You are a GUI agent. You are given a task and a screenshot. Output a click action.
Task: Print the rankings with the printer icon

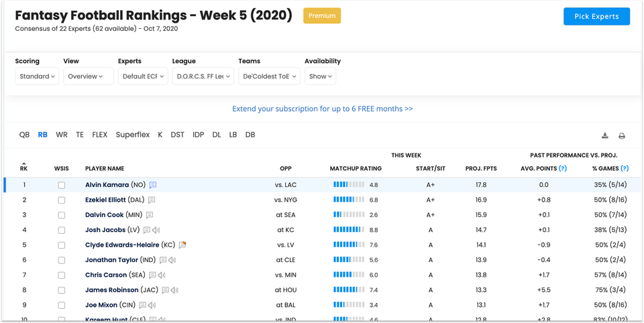(622, 136)
